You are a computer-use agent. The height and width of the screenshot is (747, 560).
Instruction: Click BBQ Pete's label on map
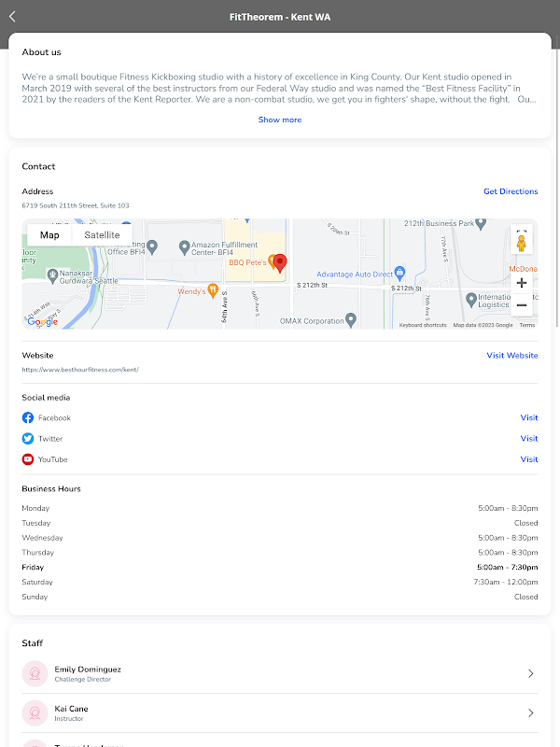pos(247,262)
